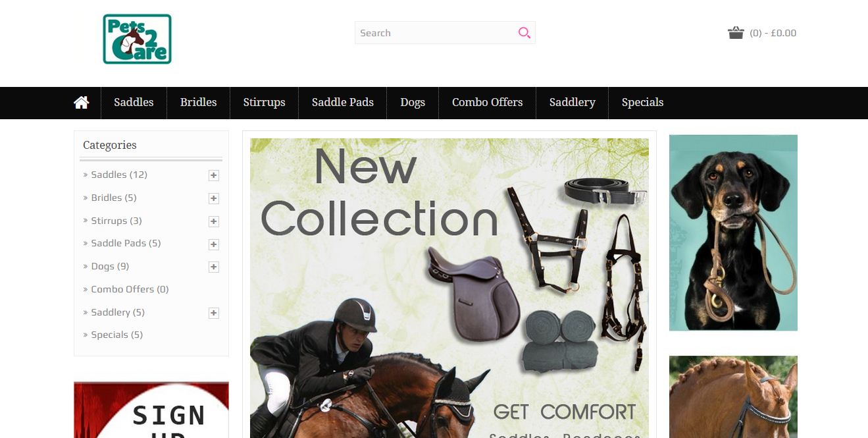Click the dog with leash banner image
The image size is (868, 438).
pyautogui.click(x=733, y=233)
